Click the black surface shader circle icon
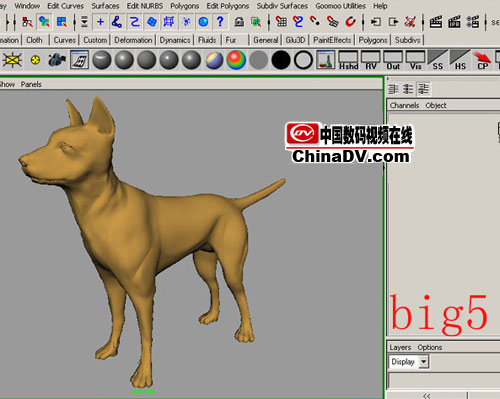Viewport: 500px width, 399px height. point(281,60)
